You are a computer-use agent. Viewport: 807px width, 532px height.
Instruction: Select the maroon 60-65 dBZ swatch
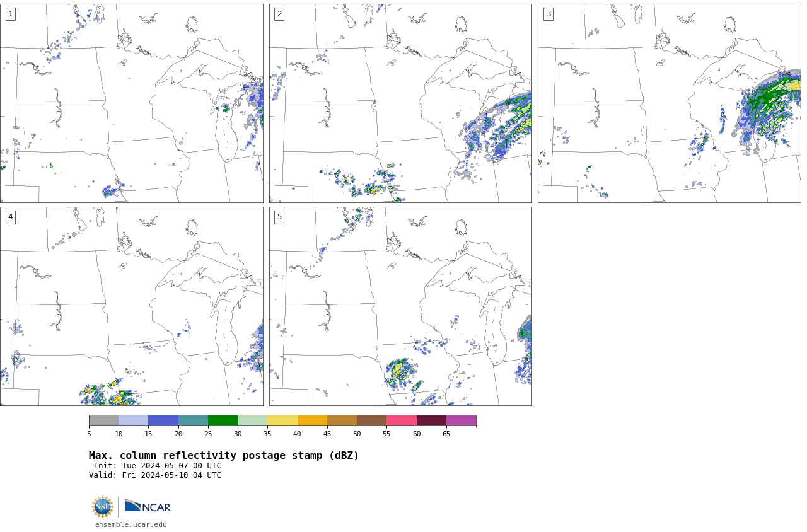click(x=431, y=420)
